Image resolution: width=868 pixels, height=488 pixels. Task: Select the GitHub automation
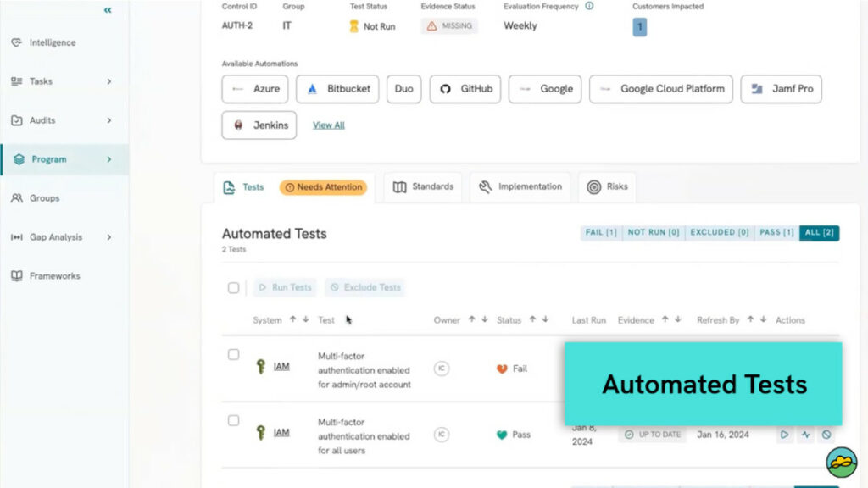pos(465,89)
